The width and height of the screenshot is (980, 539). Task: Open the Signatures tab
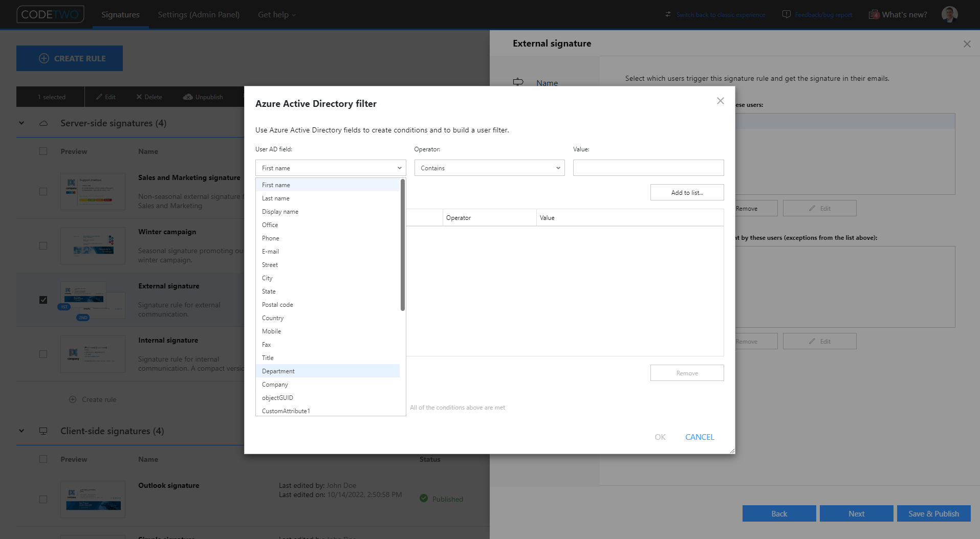pos(120,14)
